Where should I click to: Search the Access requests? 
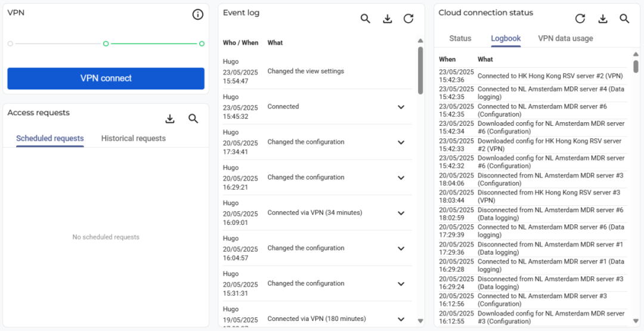tap(193, 119)
